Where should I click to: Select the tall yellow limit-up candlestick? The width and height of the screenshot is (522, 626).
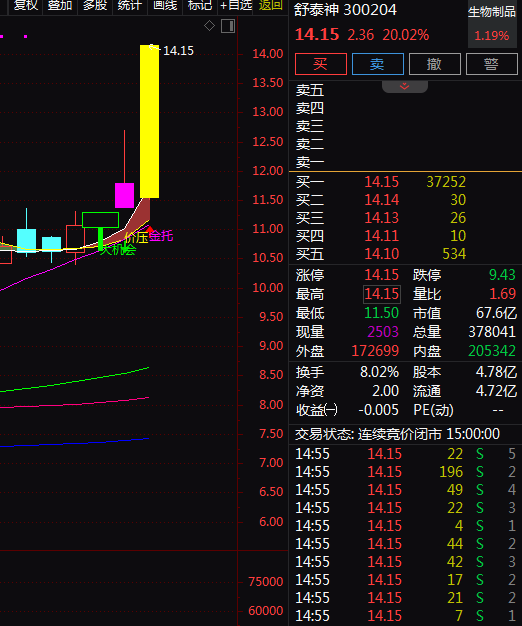150,121
